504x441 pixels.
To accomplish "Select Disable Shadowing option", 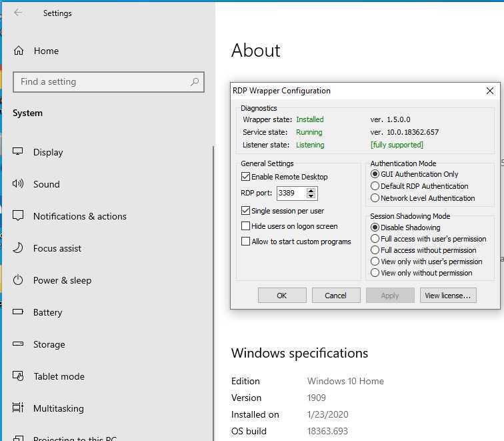I will (375, 228).
